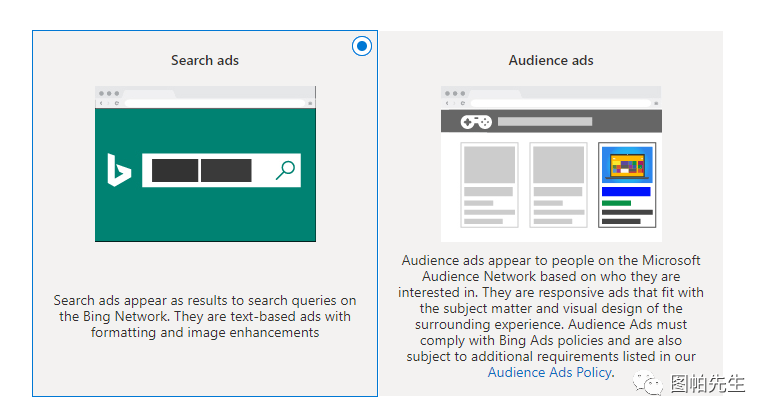Click the Audience ads heading
Viewport: 770px width, 417px height.
[x=551, y=60]
